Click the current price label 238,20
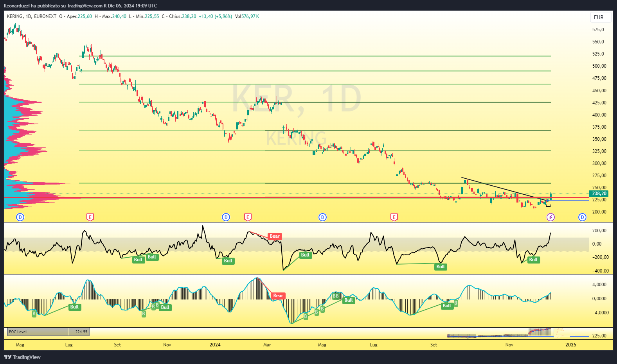The height and width of the screenshot is (364, 617). click(599, 194)
